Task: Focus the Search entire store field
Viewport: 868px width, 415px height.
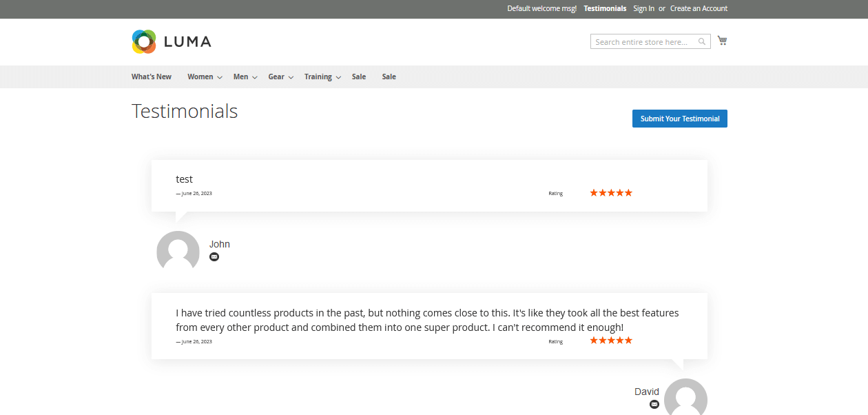Action: (x=644, y=42)
